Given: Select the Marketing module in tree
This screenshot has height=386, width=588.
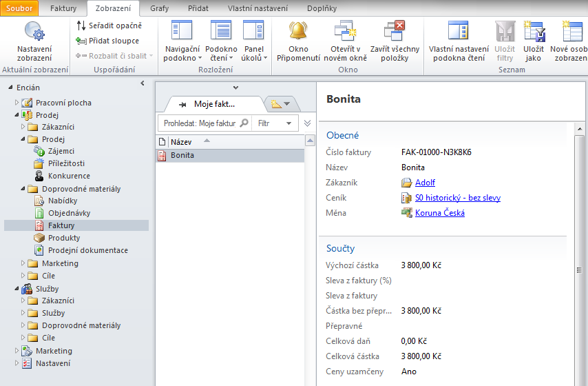Looking at the screenshot, I should [54, 351].
